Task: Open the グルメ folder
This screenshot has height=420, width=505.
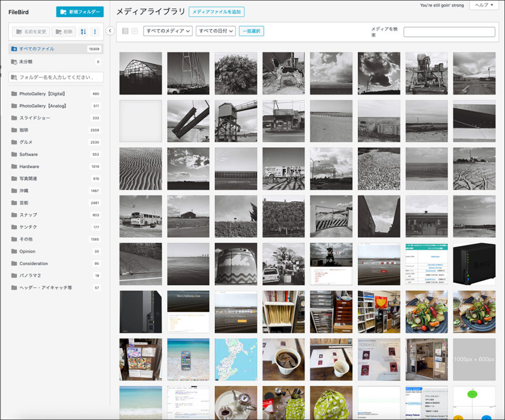Action: [x=56, y=142]
